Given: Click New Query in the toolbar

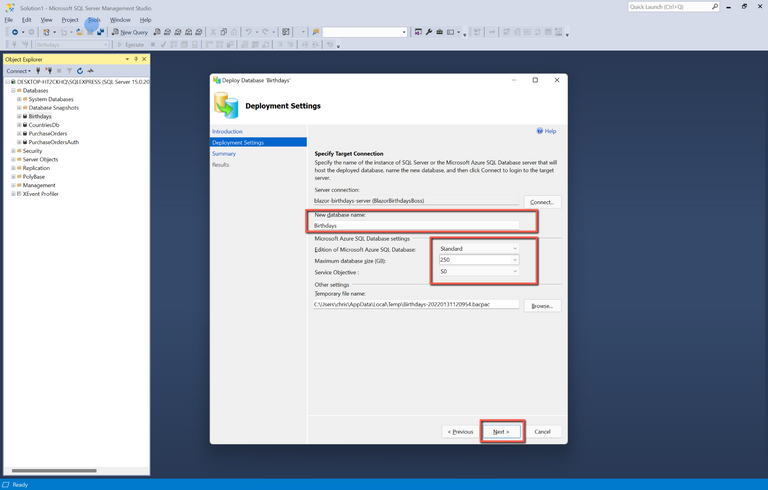Looking at the screenshot, I should point(129,32).
